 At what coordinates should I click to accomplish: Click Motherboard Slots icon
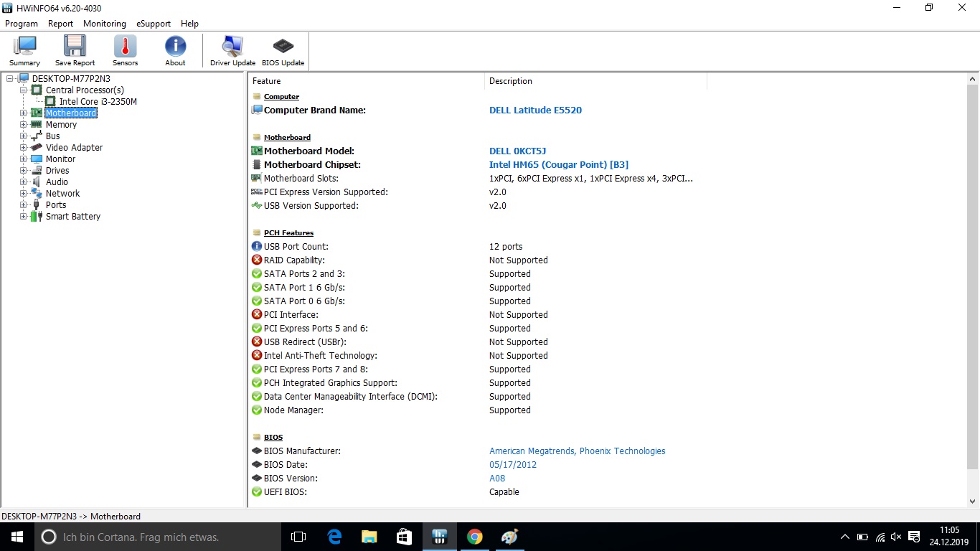[257, 179]
